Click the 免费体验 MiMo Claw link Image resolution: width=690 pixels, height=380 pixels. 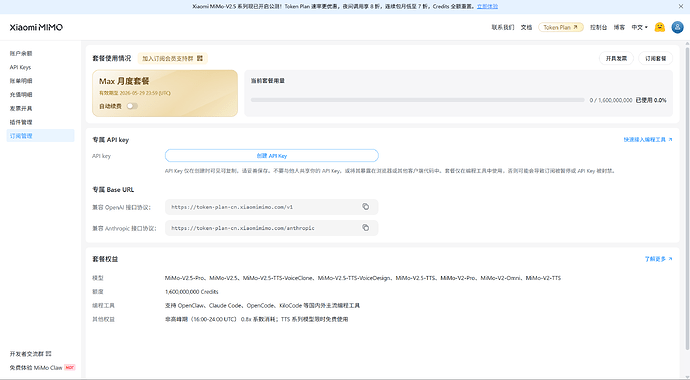click(x=42, y=367)
